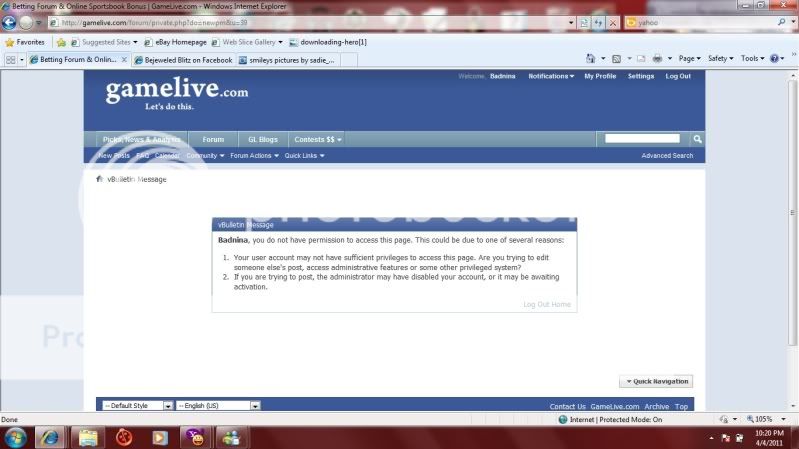
Task: Click the browser Home icon
Action: [590, 59]
